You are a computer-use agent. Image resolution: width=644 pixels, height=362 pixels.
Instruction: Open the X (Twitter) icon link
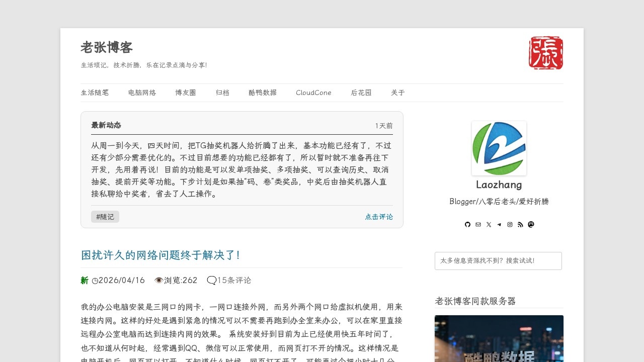pos(489,225)
